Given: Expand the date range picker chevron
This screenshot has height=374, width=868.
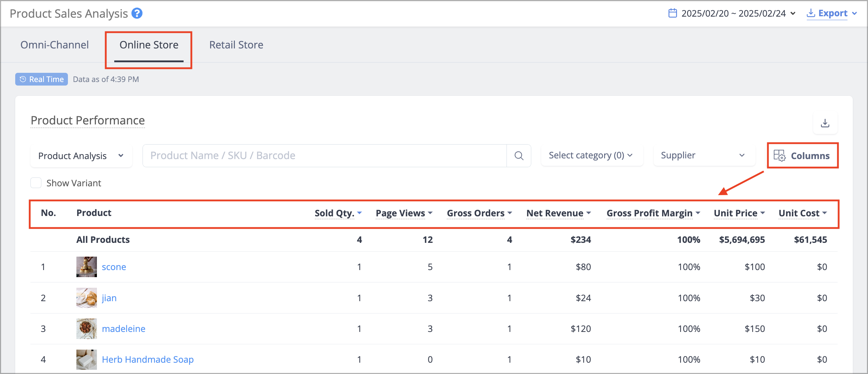Looking at the screenshot, I should pyautogui.click(x=793, y=13).
